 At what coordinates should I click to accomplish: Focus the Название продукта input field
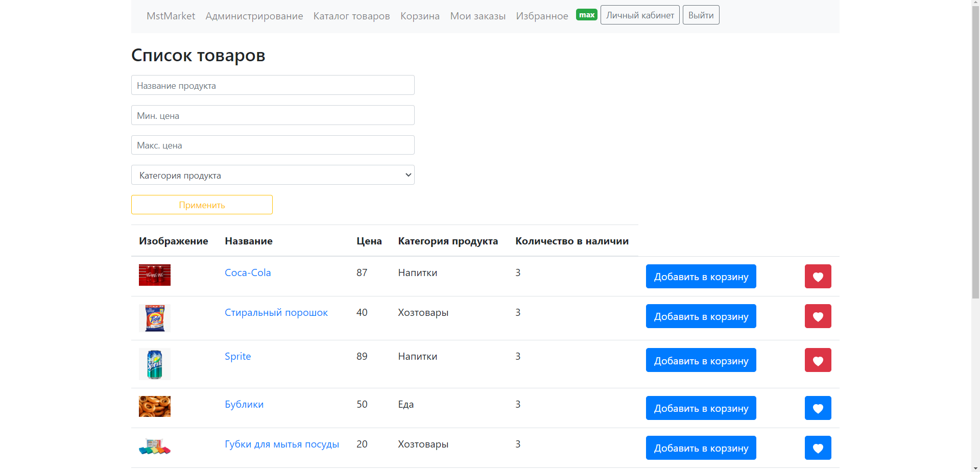273,85
